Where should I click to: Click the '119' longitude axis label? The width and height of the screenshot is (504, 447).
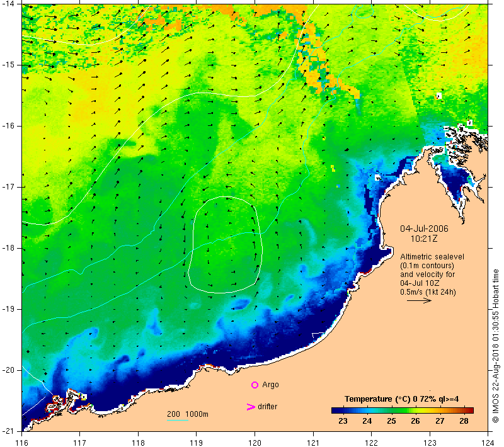[x=197, y=443]
